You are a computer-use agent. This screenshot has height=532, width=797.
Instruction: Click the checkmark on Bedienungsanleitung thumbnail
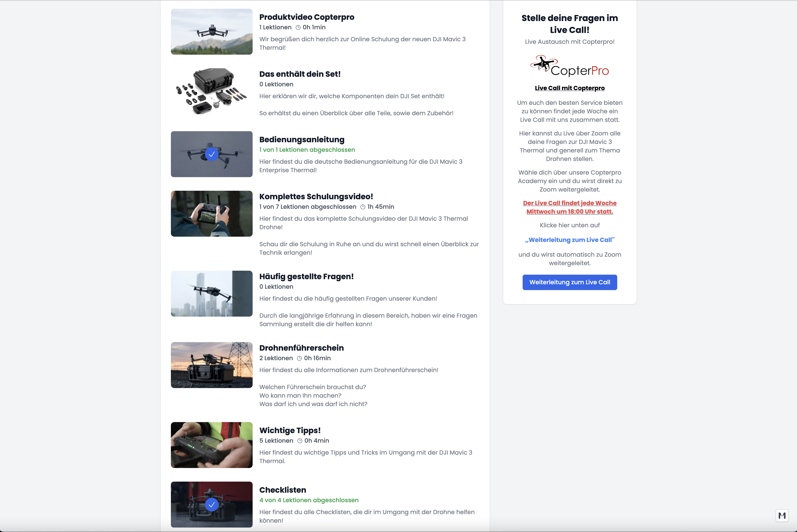[x=212, y=154]
